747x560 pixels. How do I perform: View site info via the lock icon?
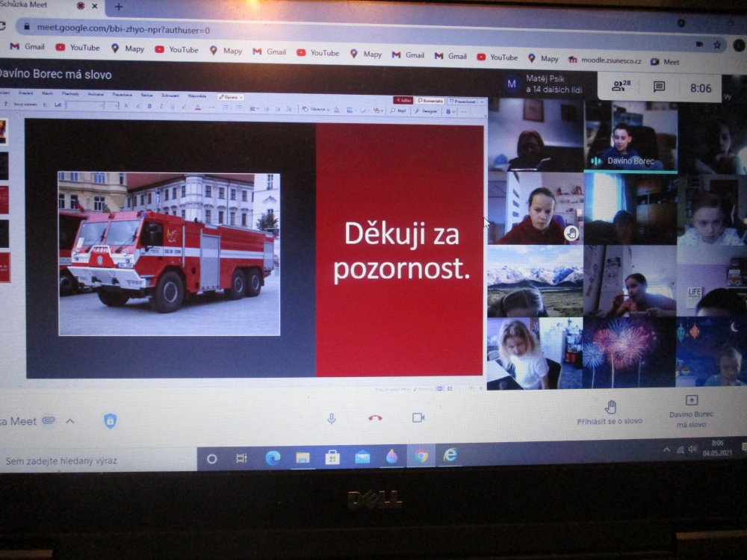pos(27,27)
